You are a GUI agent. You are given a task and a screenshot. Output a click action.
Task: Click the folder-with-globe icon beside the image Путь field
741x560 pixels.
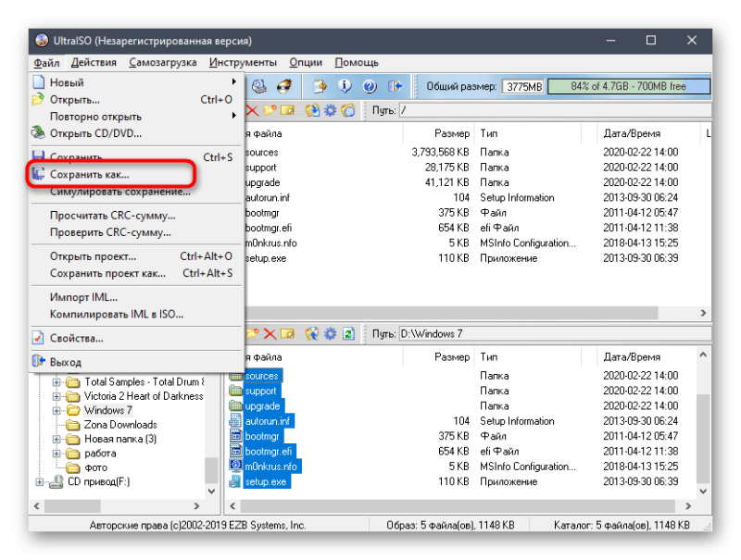tap(348, 110)
